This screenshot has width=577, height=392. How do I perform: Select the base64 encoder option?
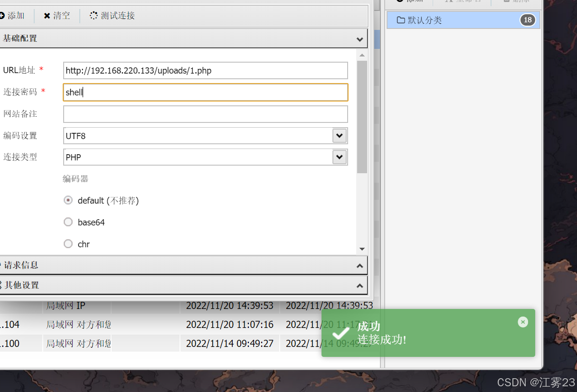pos(68,222)
